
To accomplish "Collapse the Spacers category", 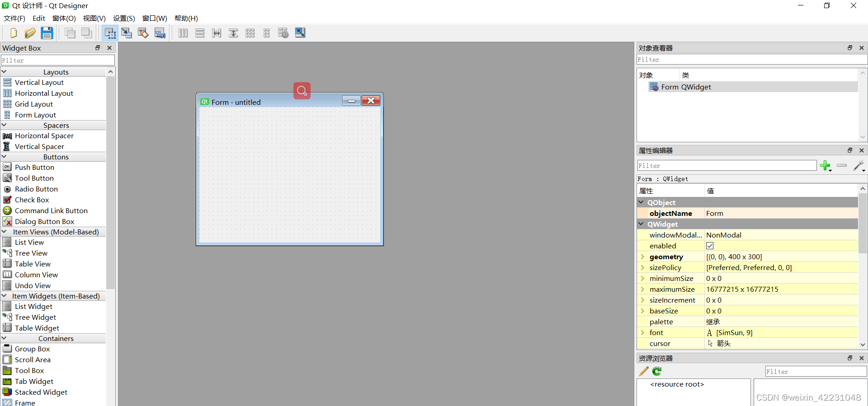I will tap(4, 125).
